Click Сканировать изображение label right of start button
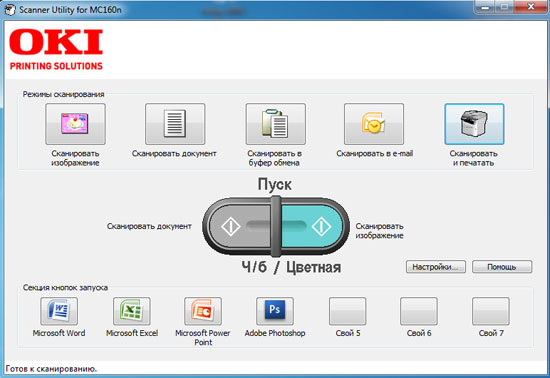550x378 pixels. coord(380,231)
